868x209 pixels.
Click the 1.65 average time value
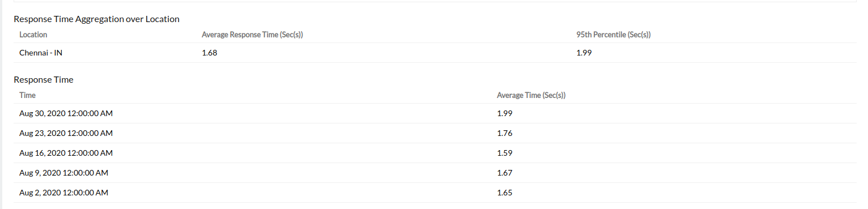(x=505, y=193)
